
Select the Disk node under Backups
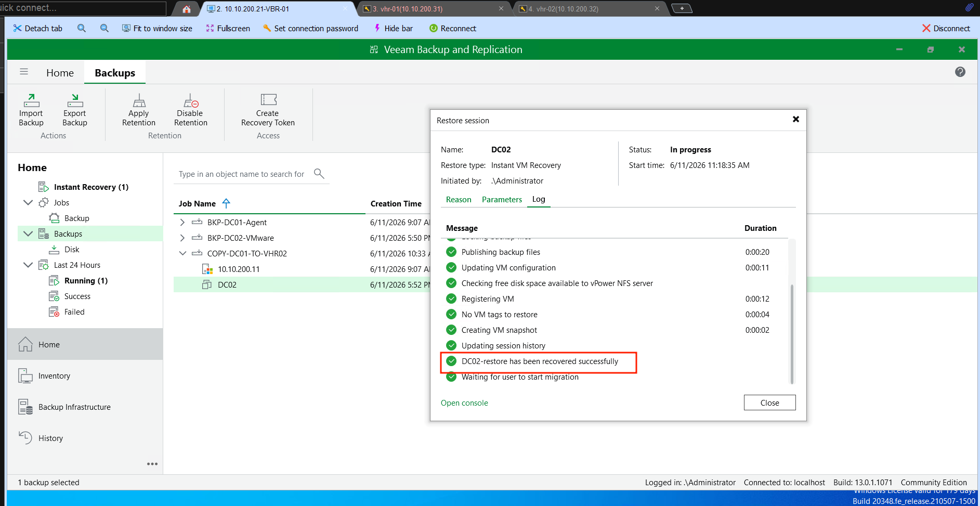coord(72,250)
